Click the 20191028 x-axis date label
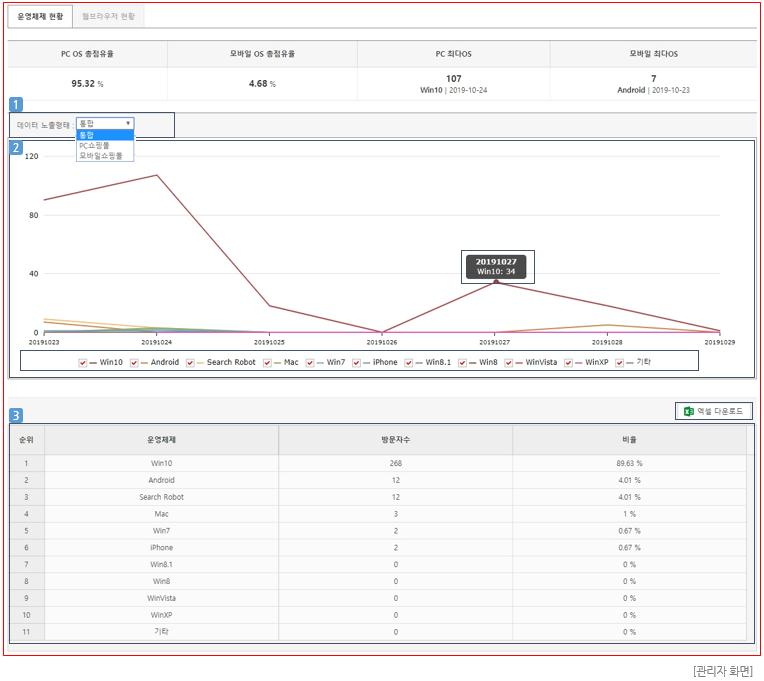 (x=607, y=342)
